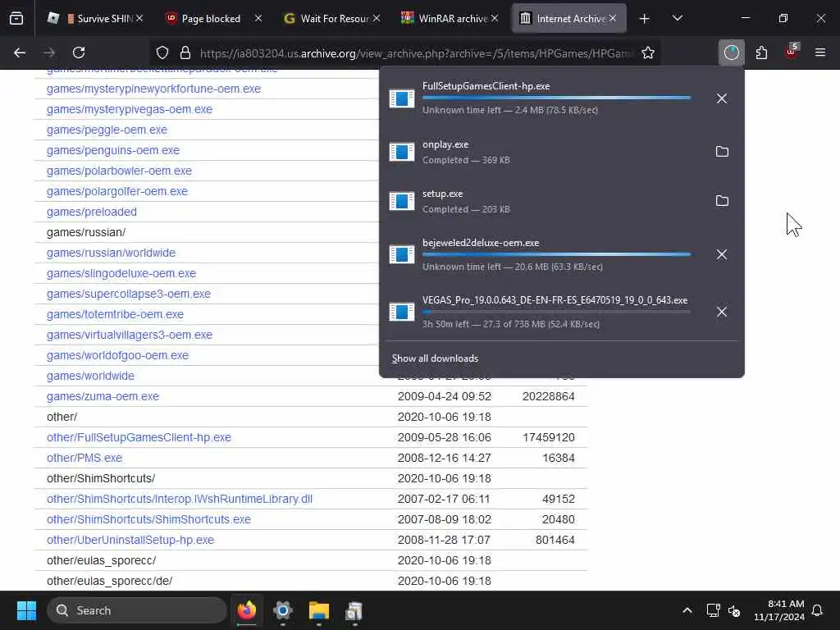Open the taskbar settings gear app
Viewport: 840px width, 630px height.
click(x=282, y=610)
